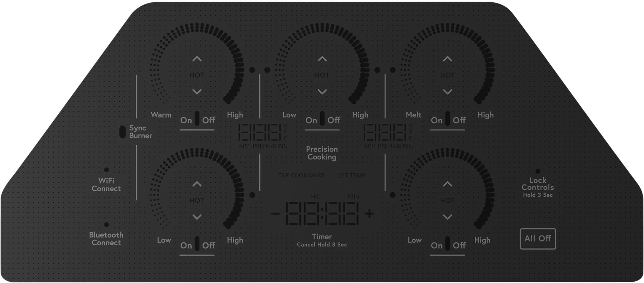Tap WiFi Connect

(x=106, y=185)
